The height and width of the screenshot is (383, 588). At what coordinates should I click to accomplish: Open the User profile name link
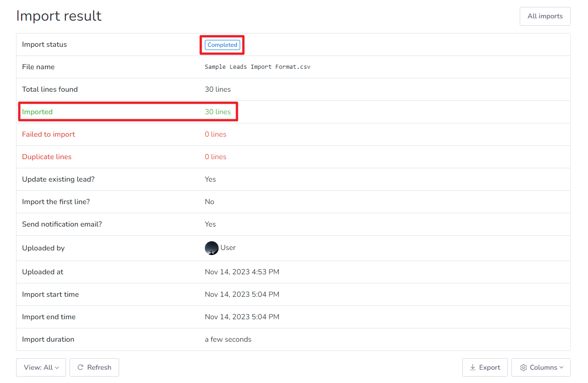point(228,248)
